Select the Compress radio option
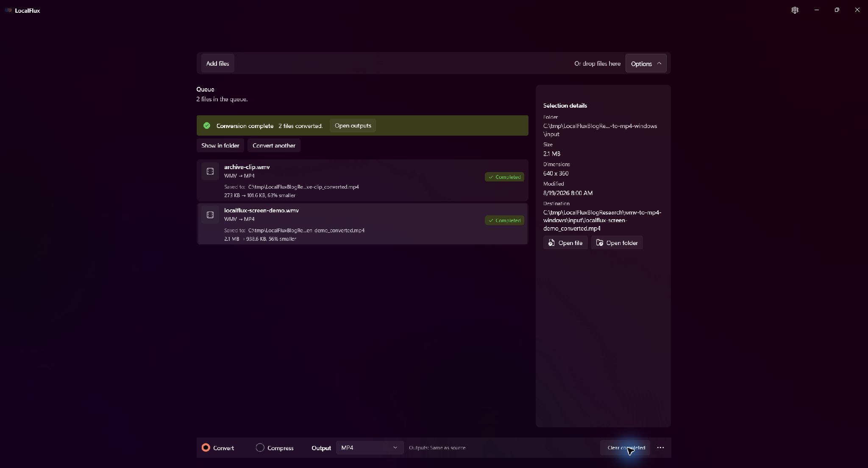Viewport: 868px width, 468px height. coord(275,448)
